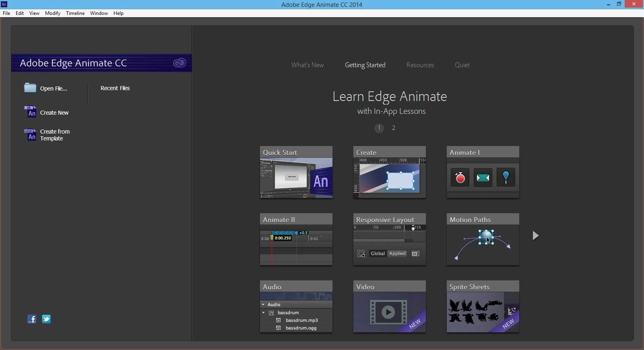Screen dimensions: 644x350
Task: Click the Recent Files heading
Action: [115, 88]
